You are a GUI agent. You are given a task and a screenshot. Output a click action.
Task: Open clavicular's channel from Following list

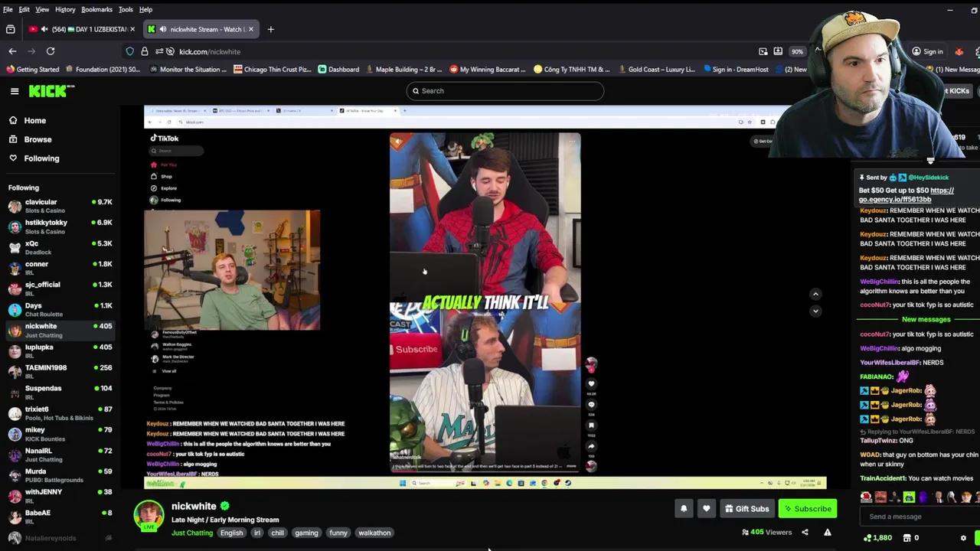[60, 206]
